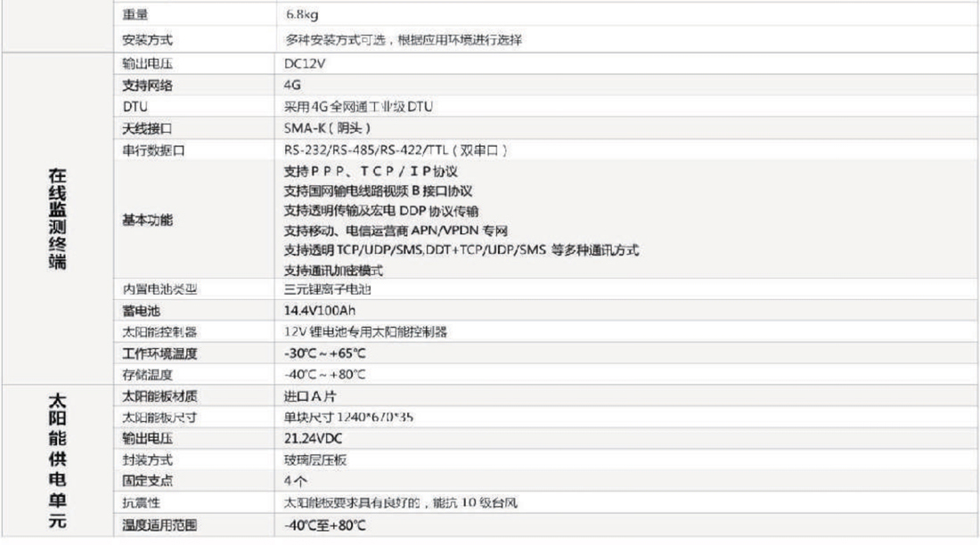The width and height of the screenshot is (980, 545).
Task: Click the '4个' value
Action: pyautogui.click(x=296, y=481)
